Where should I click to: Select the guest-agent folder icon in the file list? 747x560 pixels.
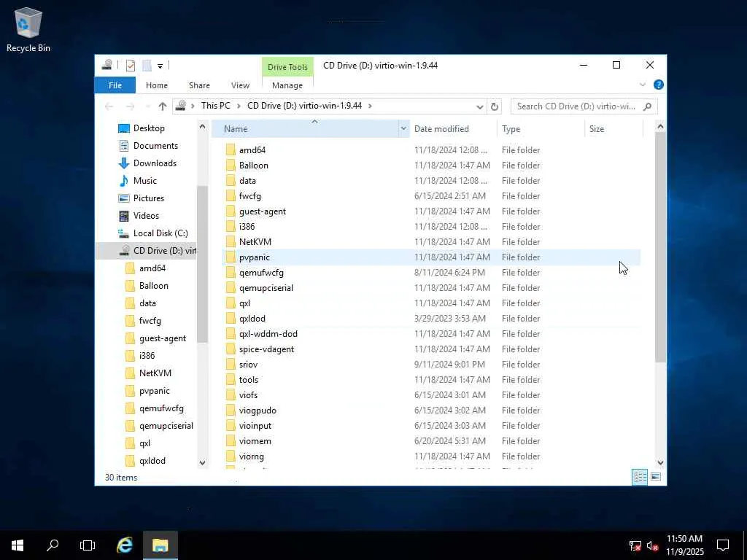pyautogui.click(x=231, y=211)
